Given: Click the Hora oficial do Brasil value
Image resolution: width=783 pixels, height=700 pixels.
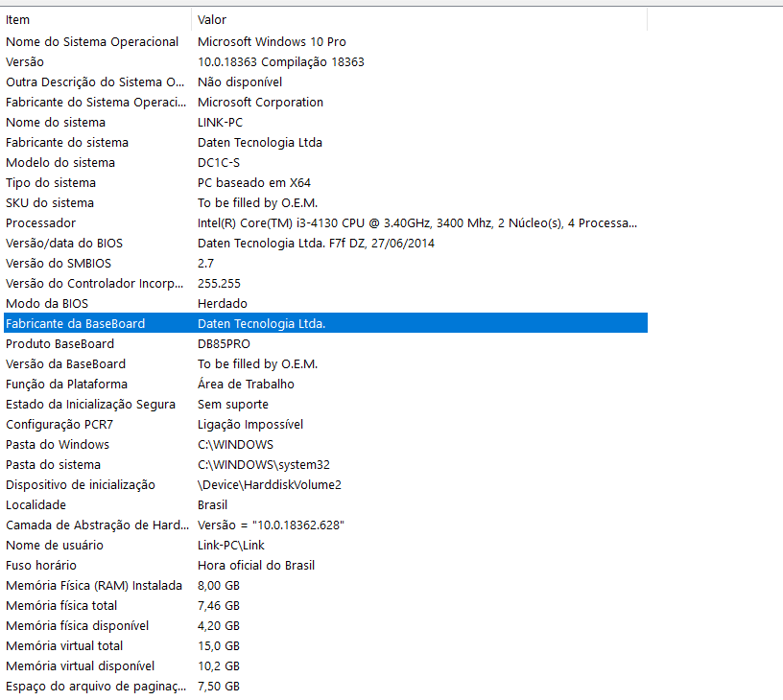Looking at the screenshot, I should tap(256, 566).
